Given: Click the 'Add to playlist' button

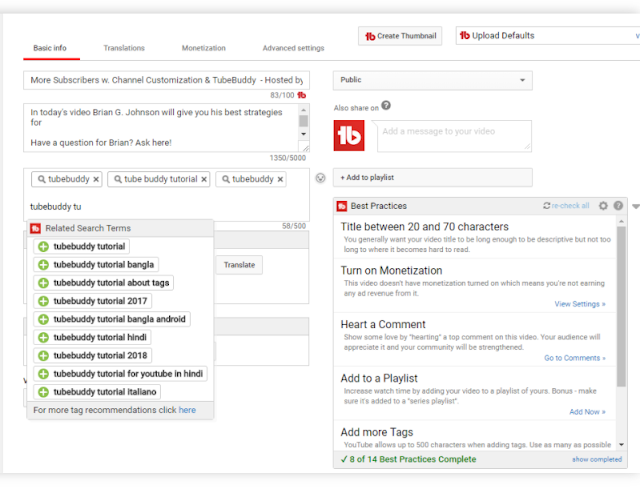Looking at the screenshot, I should [433, 178].
